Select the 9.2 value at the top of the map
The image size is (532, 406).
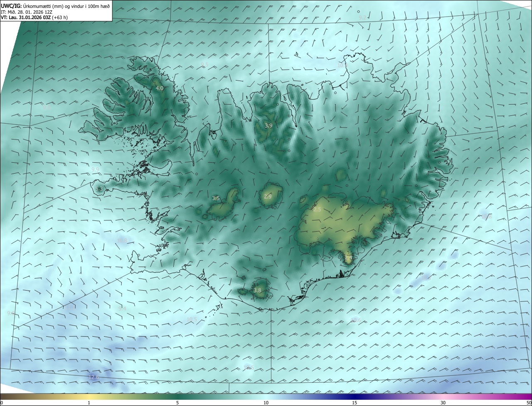(362, 17)
